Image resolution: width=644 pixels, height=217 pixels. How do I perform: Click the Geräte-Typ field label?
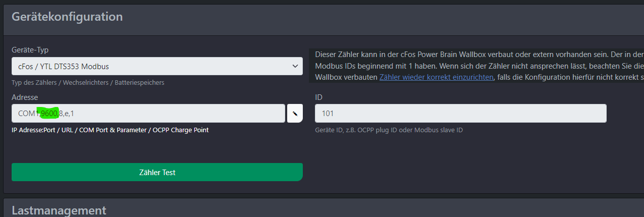[x=30, y=50]
